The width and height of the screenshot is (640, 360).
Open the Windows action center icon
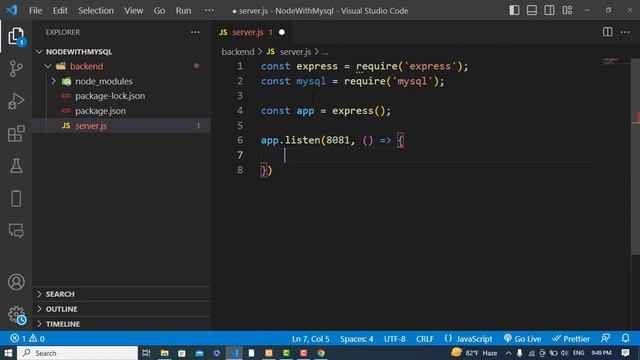coord(625,353)
